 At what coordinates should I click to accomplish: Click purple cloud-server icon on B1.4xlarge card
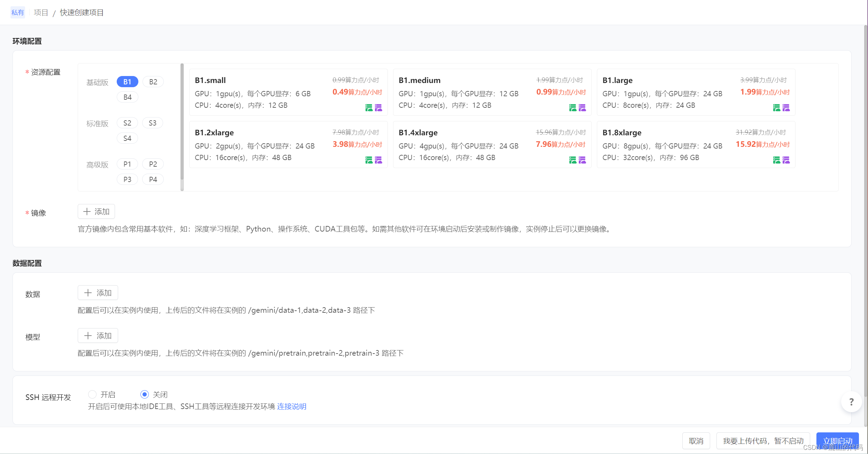[582, 160]
